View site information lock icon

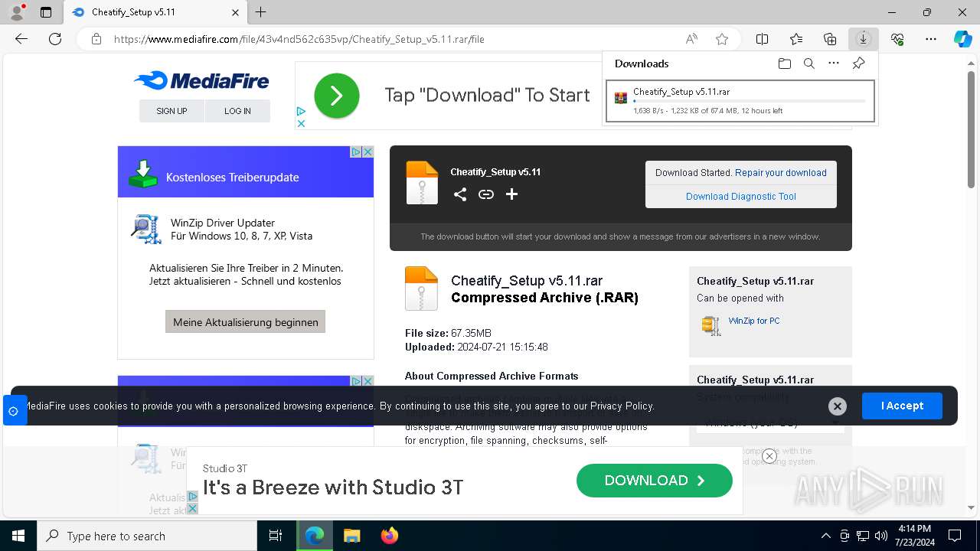pyautogui.click(x=96, y=39)
